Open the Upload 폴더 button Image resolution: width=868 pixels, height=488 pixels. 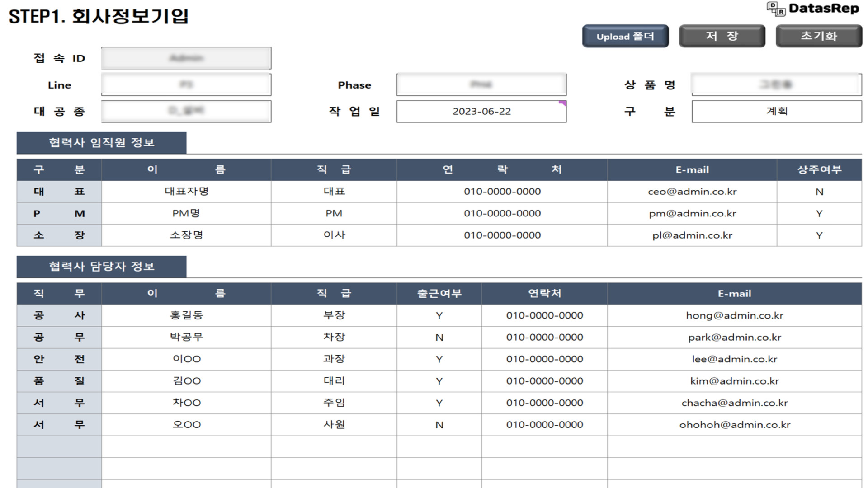pos(625,36)
